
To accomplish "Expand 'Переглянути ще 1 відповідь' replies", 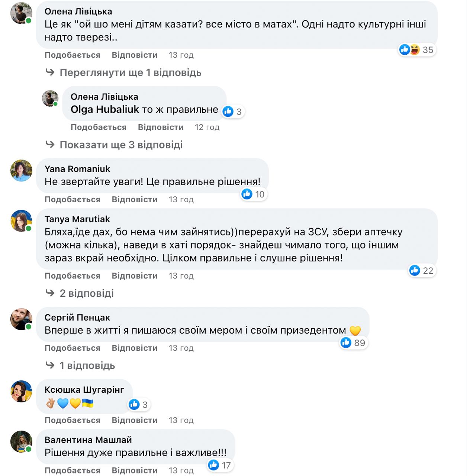I will [131, 73].
